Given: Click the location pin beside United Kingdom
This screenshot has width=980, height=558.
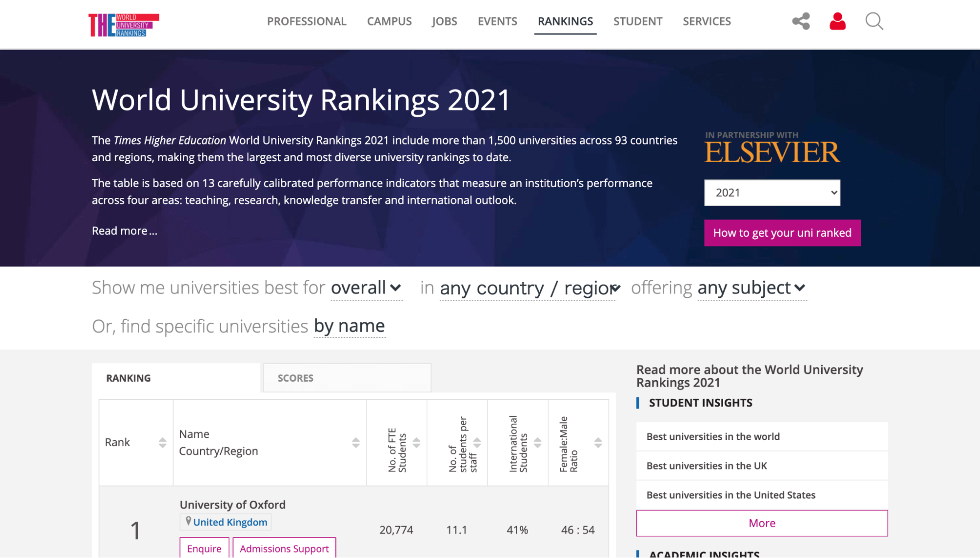Looking at the screenshot, I should tap(188, 521).
